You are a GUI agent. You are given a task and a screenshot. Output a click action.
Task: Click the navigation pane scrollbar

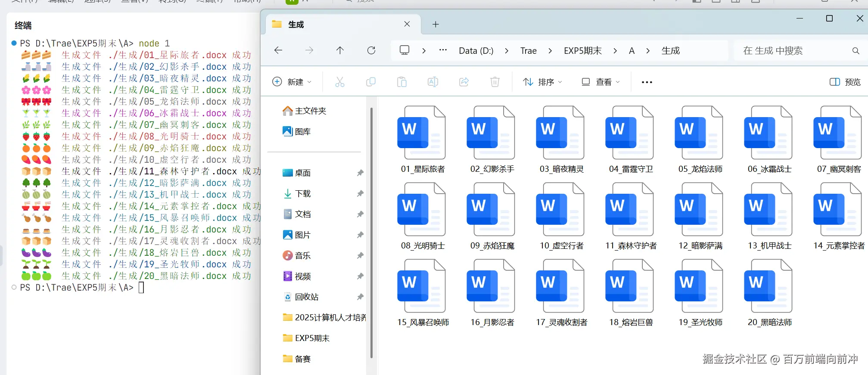(371, 232)
